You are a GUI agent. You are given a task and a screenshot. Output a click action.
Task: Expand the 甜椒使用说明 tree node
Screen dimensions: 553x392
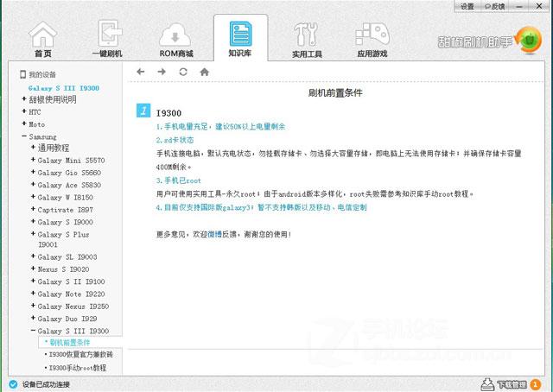[24, 99]
